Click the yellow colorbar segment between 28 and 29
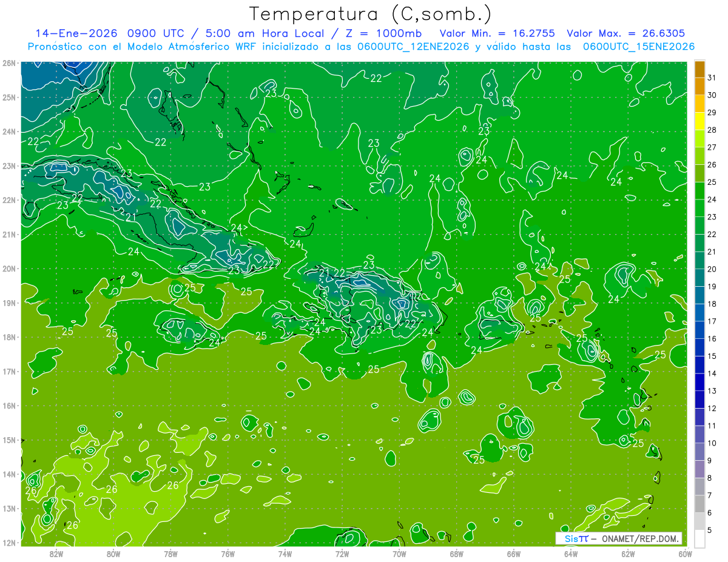The image size is (728, 562). pyautogui.click(x=699, y=121)
